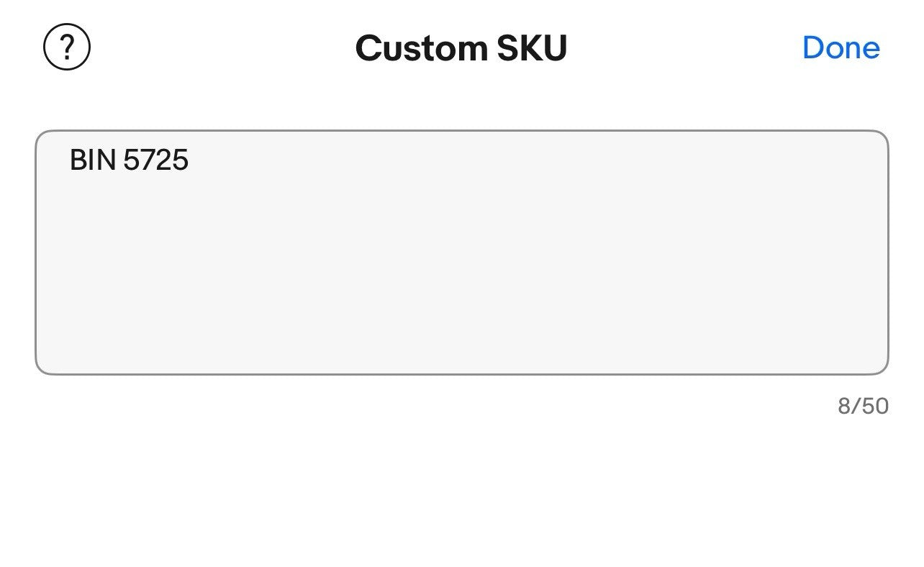Click the bottom of the SKU text box

coord(461,356)
